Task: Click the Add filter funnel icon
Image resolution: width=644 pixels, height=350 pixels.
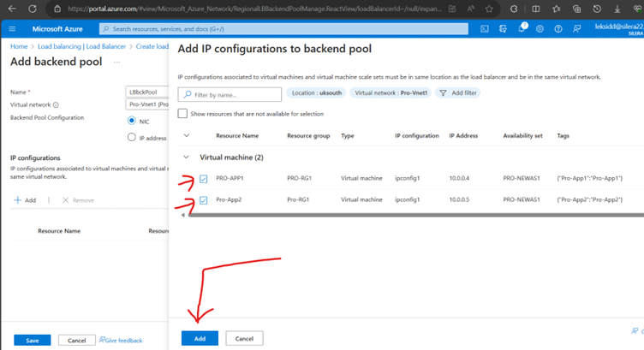Action: click(443, 92)
